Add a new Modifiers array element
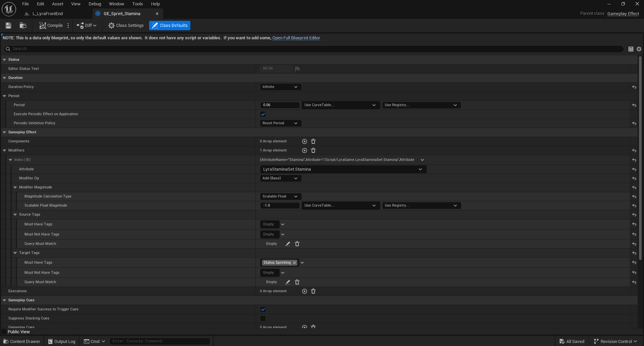644x346 pixels. pos(305,150)
